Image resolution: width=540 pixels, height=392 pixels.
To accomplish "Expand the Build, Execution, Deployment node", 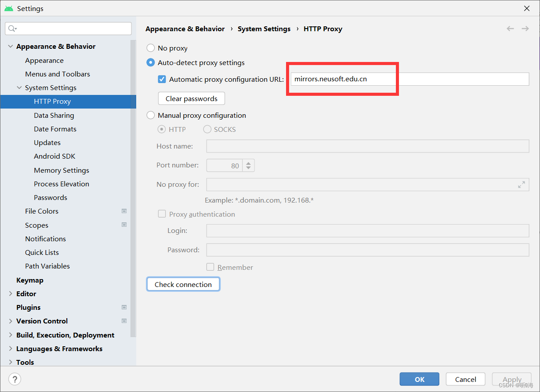I will pyautogui.click(x=11, y=335).
